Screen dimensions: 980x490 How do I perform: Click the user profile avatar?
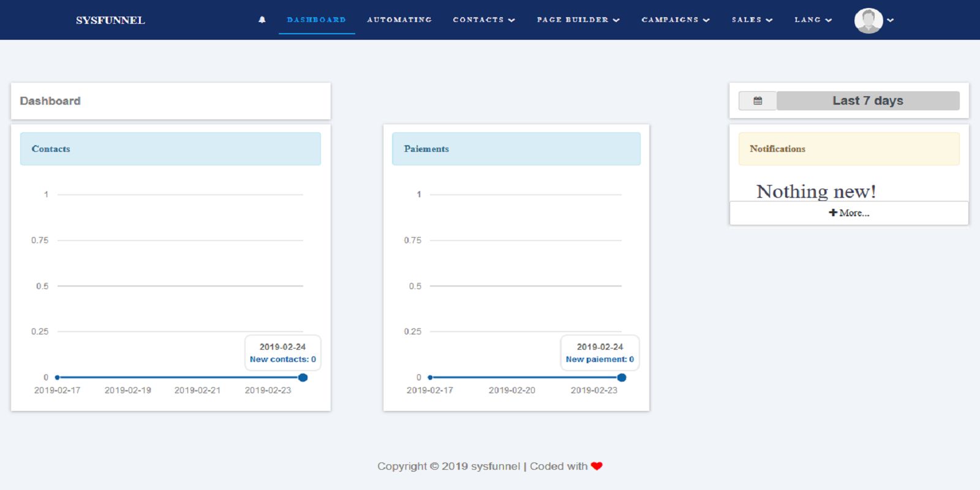[x=868, y=20]
